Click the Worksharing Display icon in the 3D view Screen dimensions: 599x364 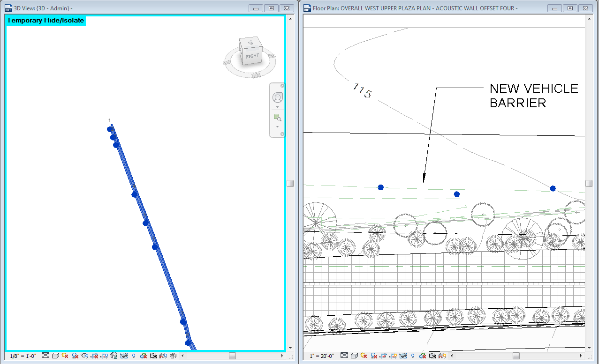pyautogui.click(x=143, y=356)
